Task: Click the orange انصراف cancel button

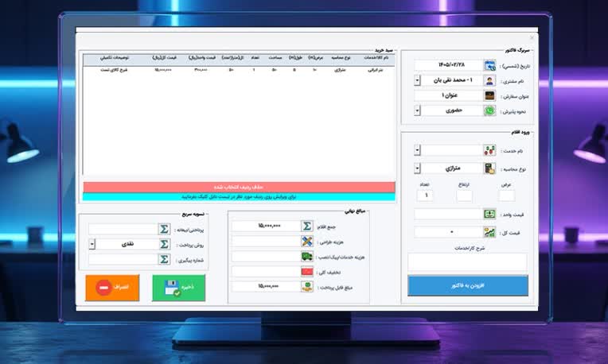Action: point(112,288)
